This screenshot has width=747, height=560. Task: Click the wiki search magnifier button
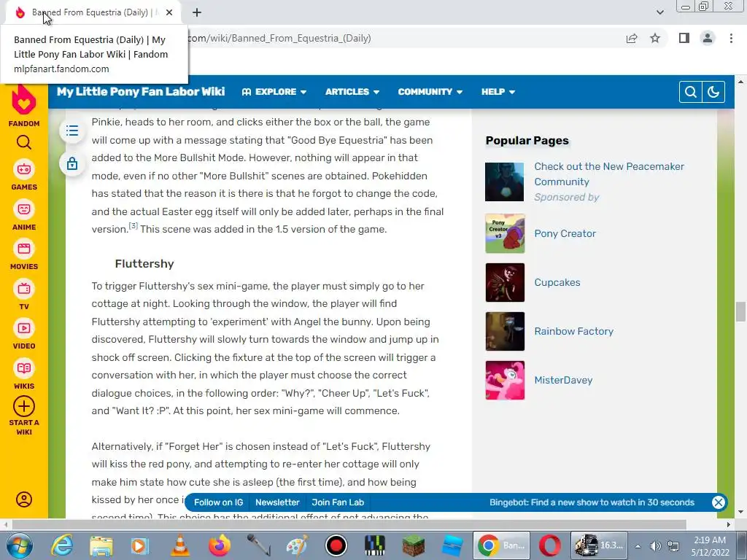click(690, 92)
